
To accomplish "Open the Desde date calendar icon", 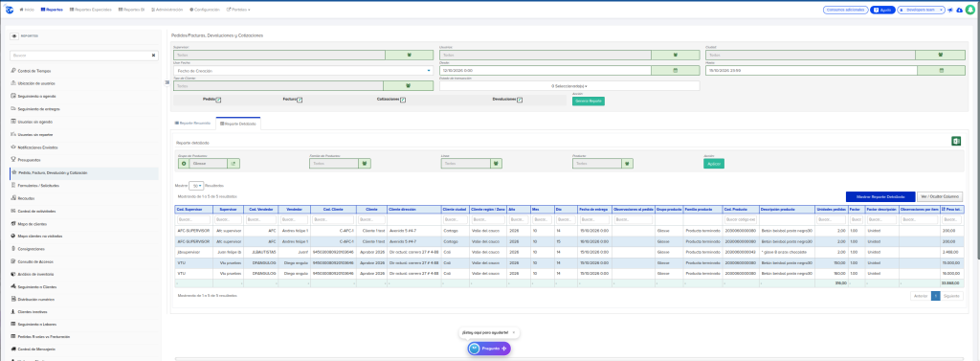I will point(675,71).
